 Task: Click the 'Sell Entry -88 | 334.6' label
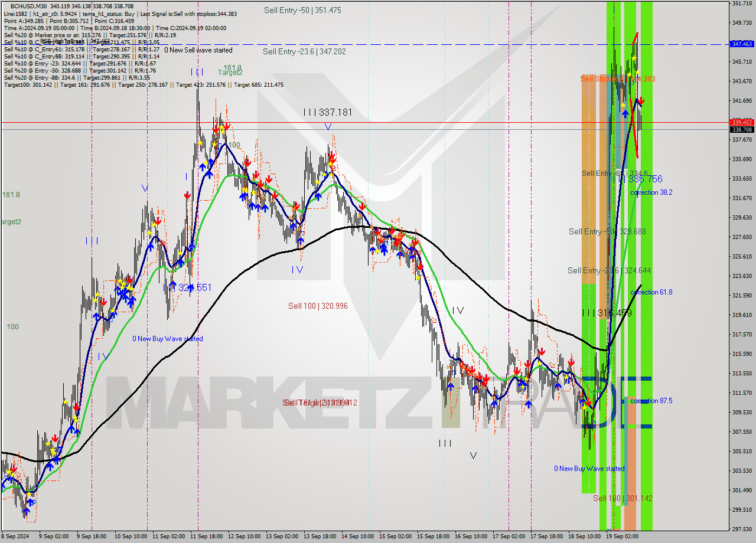(616, 173)
